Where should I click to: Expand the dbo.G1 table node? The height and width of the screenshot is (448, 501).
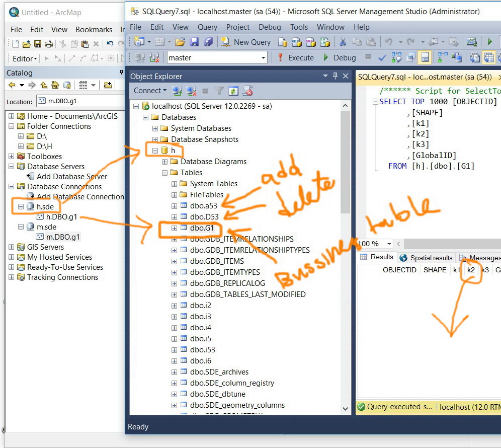pos(174,228)
